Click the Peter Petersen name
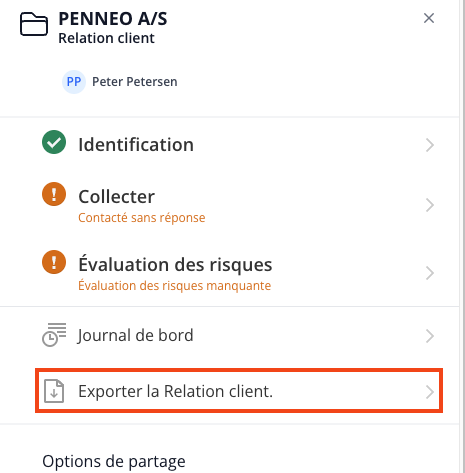This screenshot has width=465, height=473. coord(135,82)
